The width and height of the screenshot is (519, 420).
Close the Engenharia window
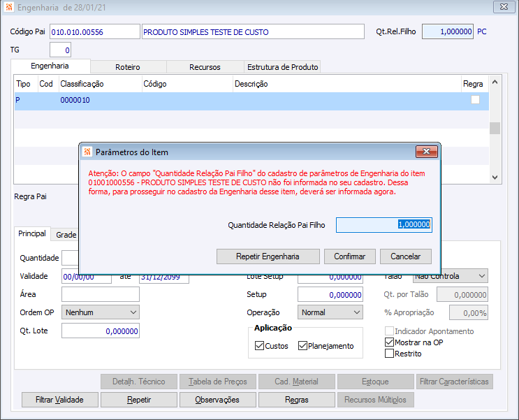click(x=504, y=7)
